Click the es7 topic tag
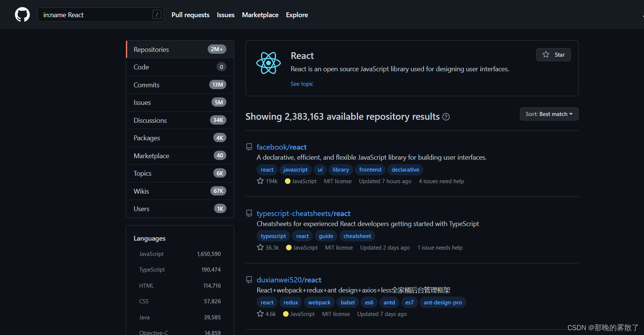Image resolution: width=644 pixels, height=335 pixels. click(409, 303)
